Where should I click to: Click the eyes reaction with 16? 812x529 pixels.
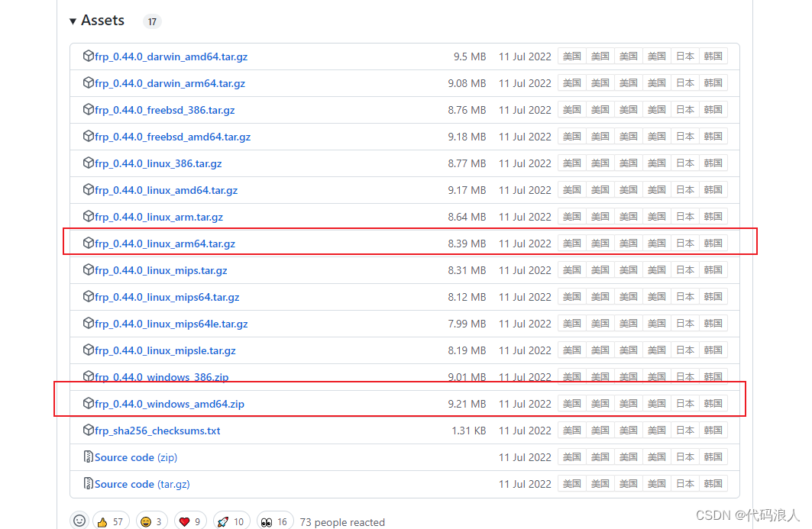click(275, 522)
